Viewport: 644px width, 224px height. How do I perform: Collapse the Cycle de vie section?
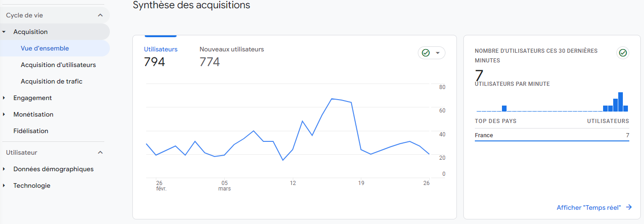pyautogui.click(x=100, y=15)
